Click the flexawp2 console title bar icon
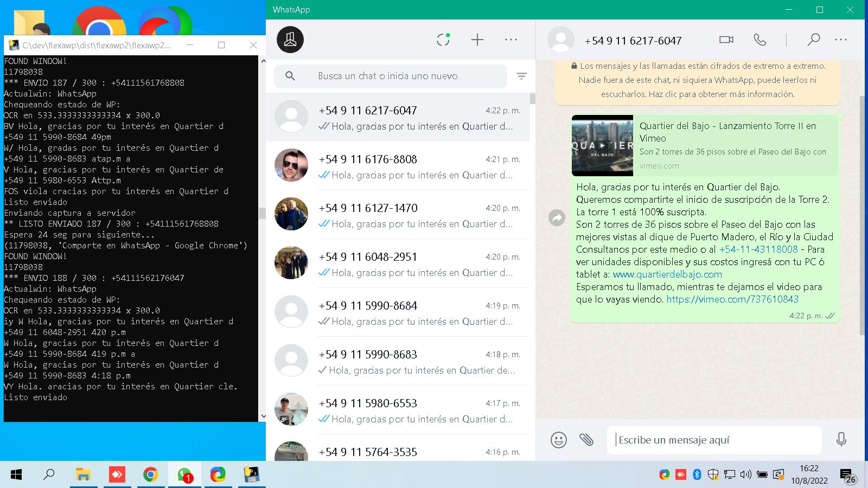Image resolution: width=868 pixels, height=488 pixels. (13, 45)
